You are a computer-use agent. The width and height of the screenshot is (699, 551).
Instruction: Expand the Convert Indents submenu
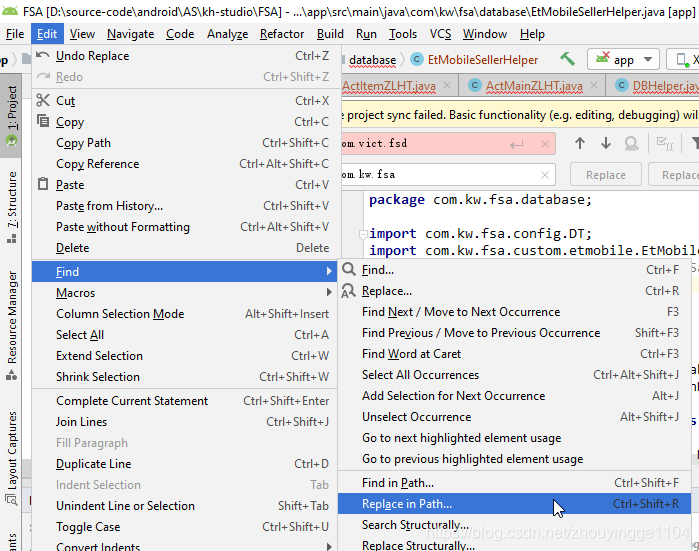click(184, 546)
